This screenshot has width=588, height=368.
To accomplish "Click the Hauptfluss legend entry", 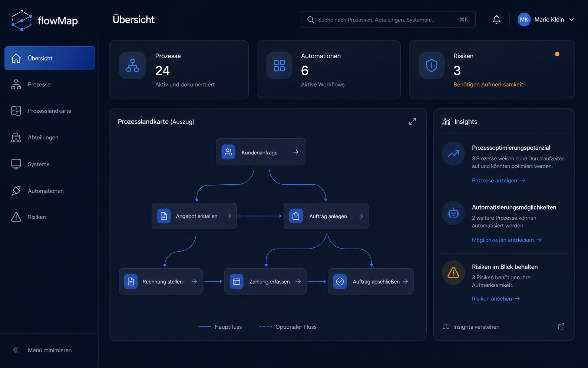I will [220, 327].
